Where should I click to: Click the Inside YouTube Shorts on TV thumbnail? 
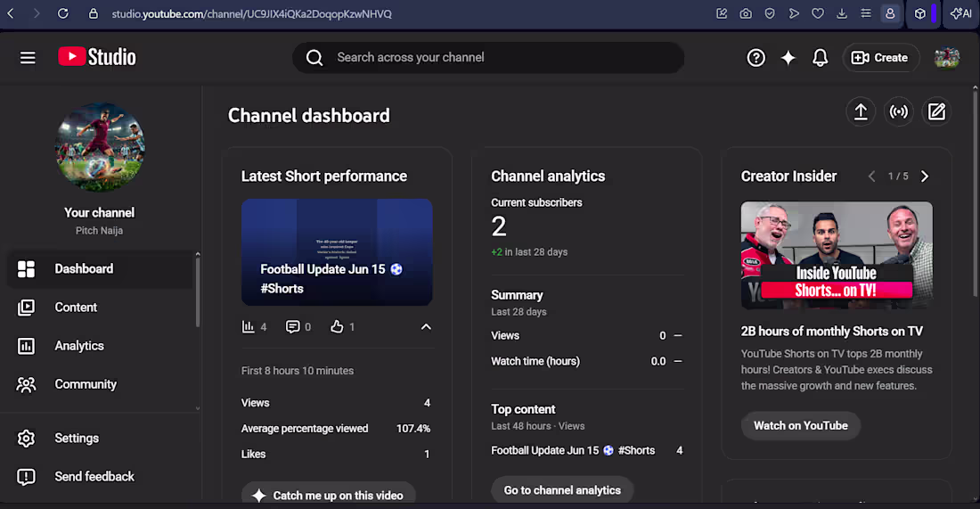(x=837, y=255)
